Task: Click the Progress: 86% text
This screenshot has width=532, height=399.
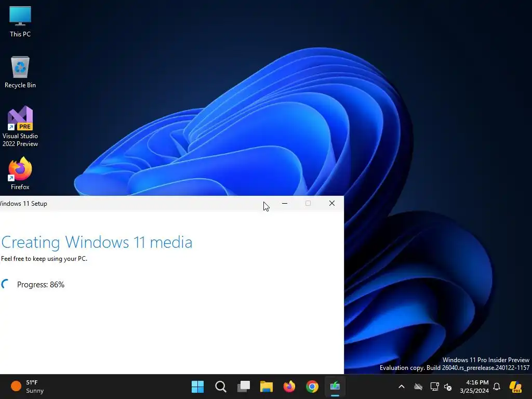Action: (x=41, y=285)
